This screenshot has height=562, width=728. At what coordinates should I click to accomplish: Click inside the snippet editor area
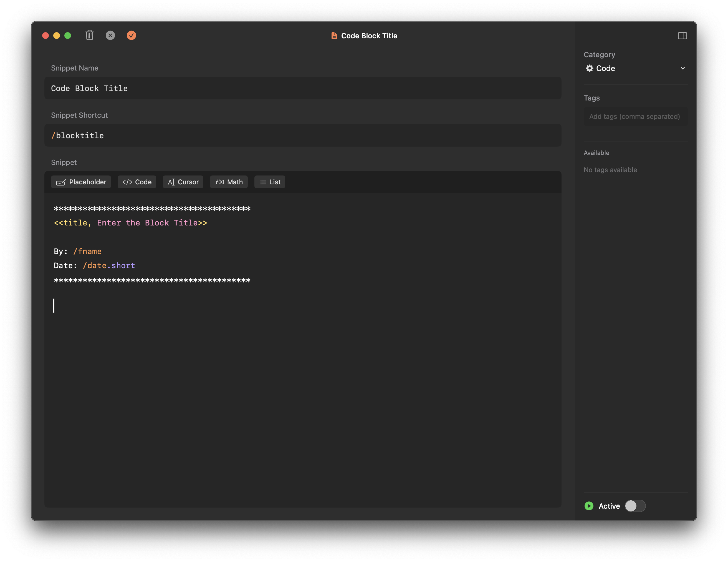click(300, 367)
